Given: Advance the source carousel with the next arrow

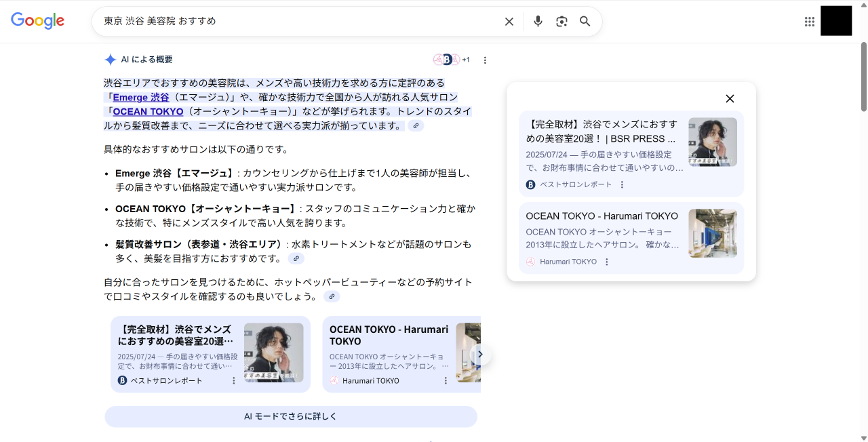Looking at the screenshot, I should point(479,355).
